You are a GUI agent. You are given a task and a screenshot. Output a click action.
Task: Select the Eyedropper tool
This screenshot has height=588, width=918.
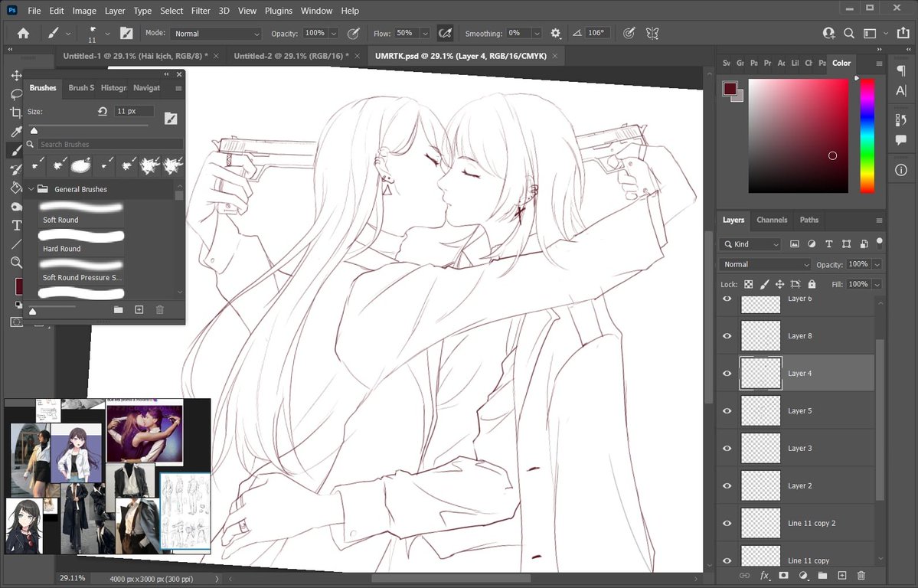tap(16, 132)
